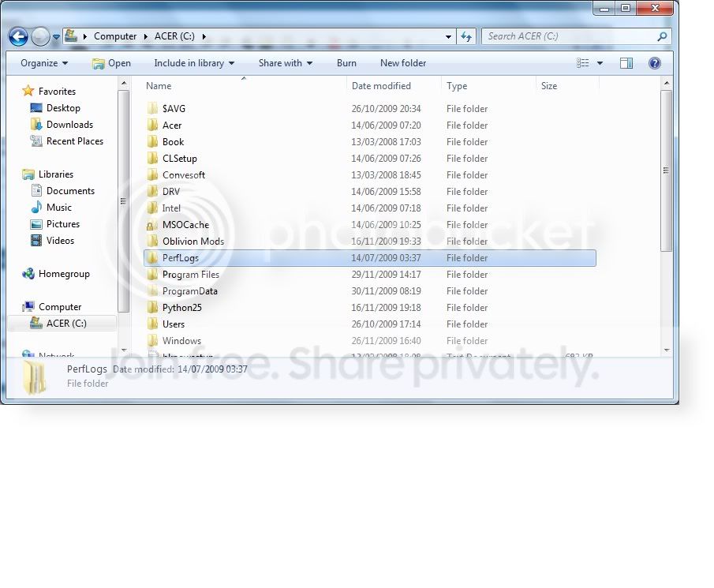This screenshot has height=588, width=714.
Task: Click the large PerfLogs details pane thumbnail
Action: point(35,377)
